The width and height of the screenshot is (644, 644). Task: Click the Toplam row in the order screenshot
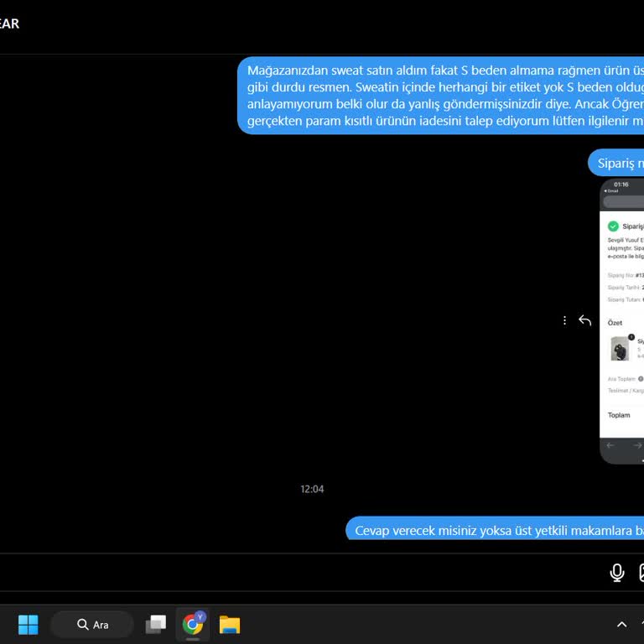point(621,415)
